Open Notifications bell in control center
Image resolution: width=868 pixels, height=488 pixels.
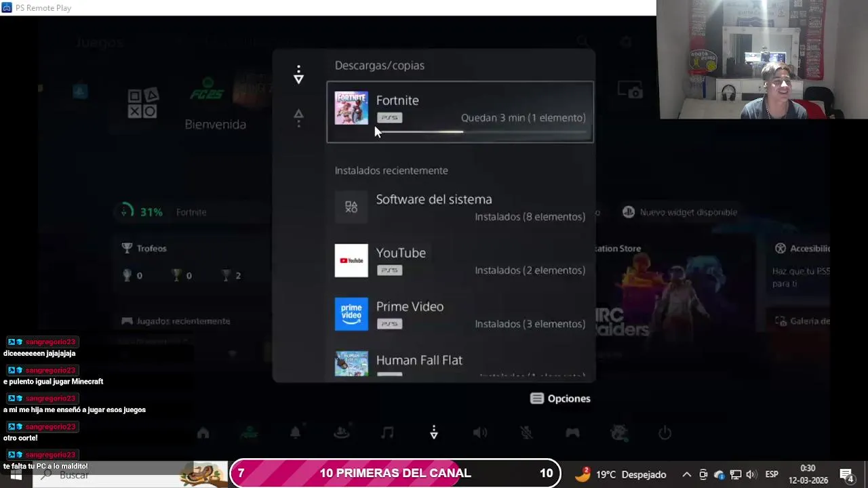click(296, 433)
